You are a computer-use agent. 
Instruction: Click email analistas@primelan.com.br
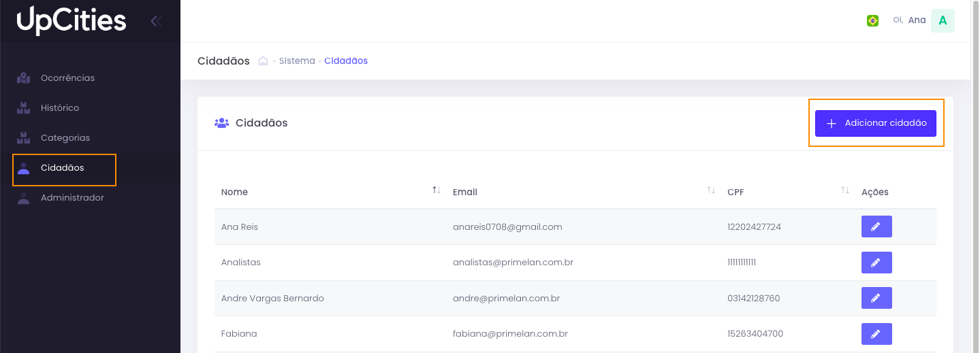pos(513,263)
